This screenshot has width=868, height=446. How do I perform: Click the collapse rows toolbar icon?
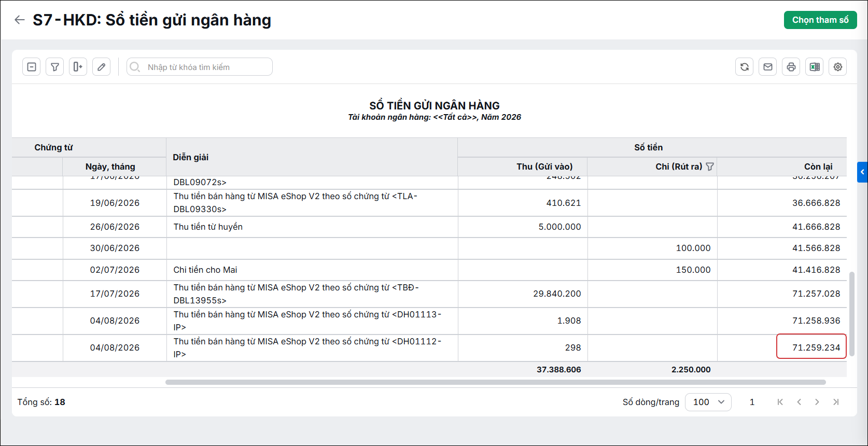click(32, 67)
